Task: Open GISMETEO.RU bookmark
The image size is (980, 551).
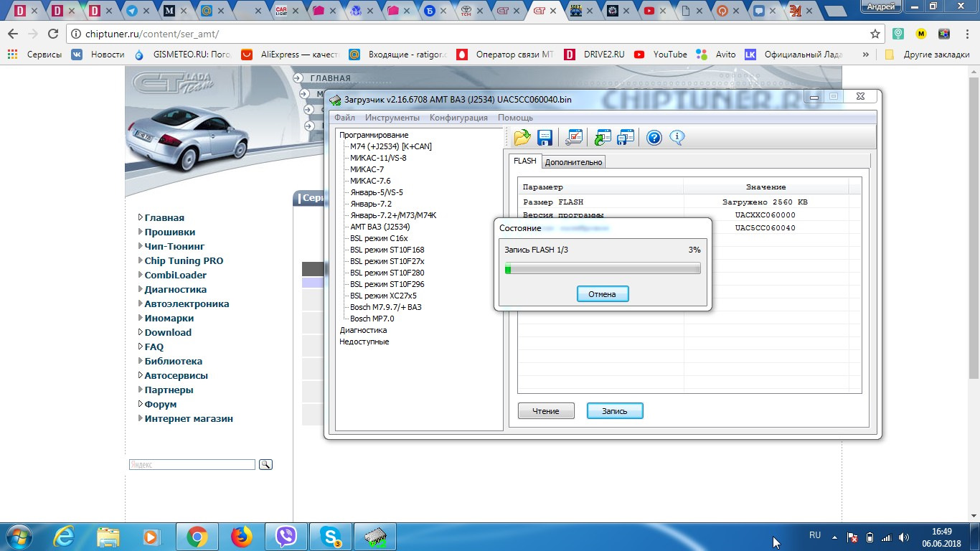Action: coord(183,55)
